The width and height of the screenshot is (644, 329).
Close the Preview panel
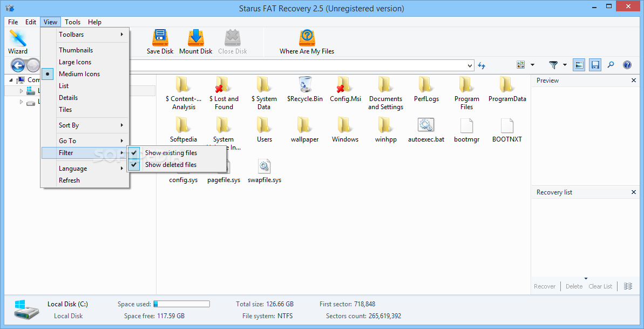[x=633, y=80]
